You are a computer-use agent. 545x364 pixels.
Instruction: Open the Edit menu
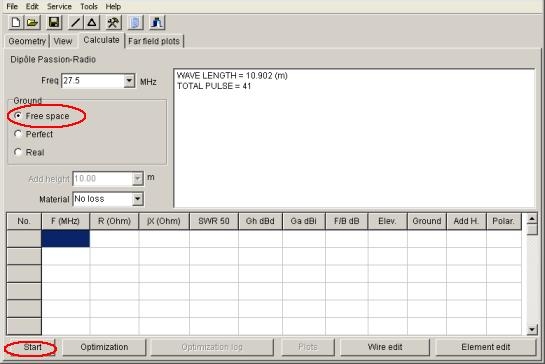32,6
